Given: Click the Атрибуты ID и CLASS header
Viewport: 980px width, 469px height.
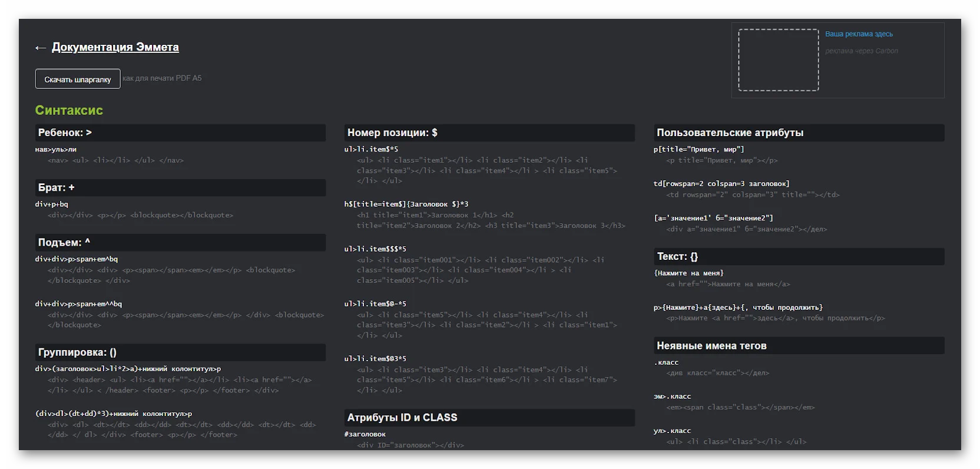Looking at the screenshot, I should click(489, 418).
